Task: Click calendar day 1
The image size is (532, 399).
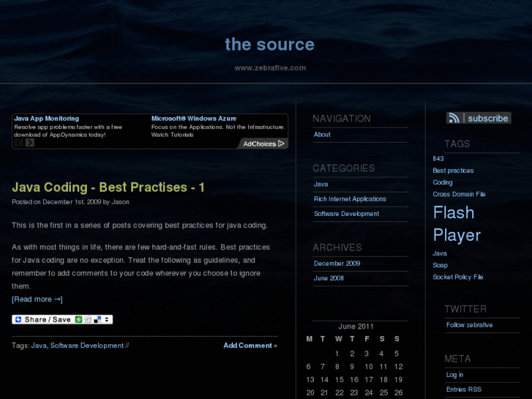Action: (337, 354)
